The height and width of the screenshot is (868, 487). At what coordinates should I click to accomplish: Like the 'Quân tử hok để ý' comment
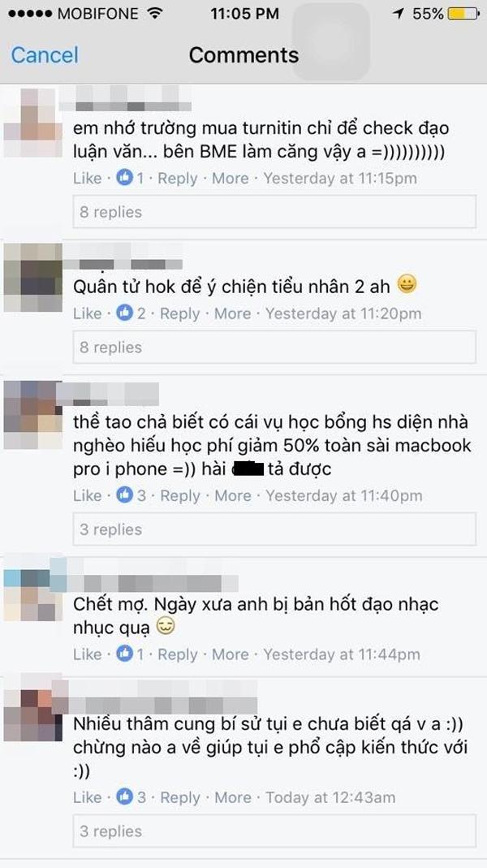coord(88,313)
